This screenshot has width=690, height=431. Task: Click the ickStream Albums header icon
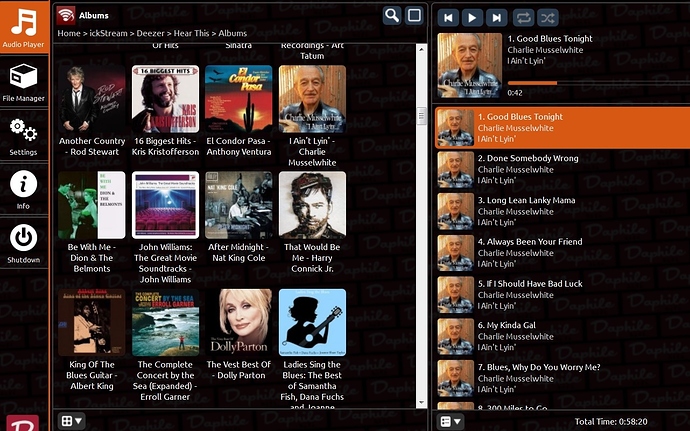[66, 15]
